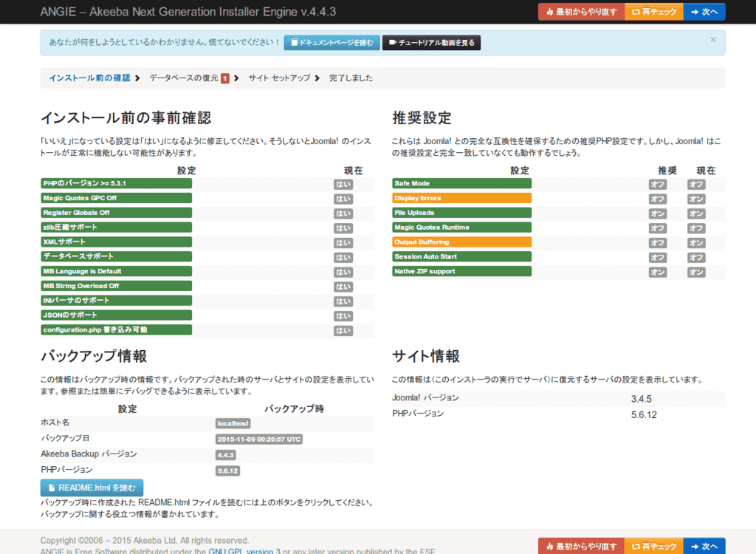The width and height of the screenshot is (756, 554).
Task: Click the bottom 再チェック button
Action: (653, 547)
